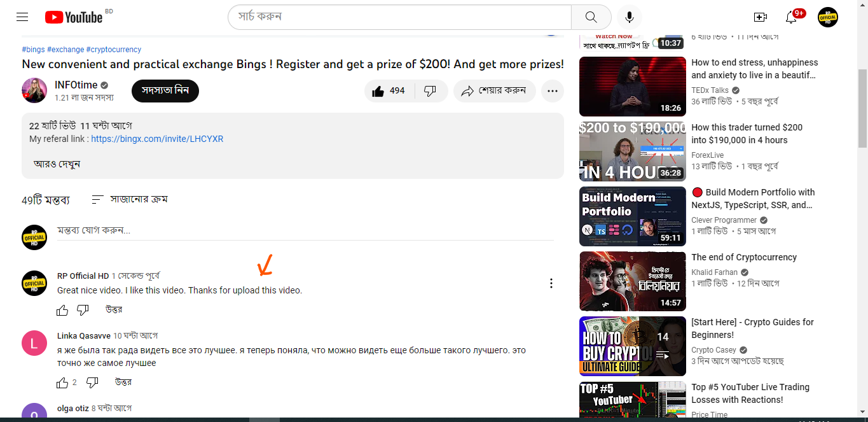Dislike the video
This screenshot has height=422, width=868.
431,91
